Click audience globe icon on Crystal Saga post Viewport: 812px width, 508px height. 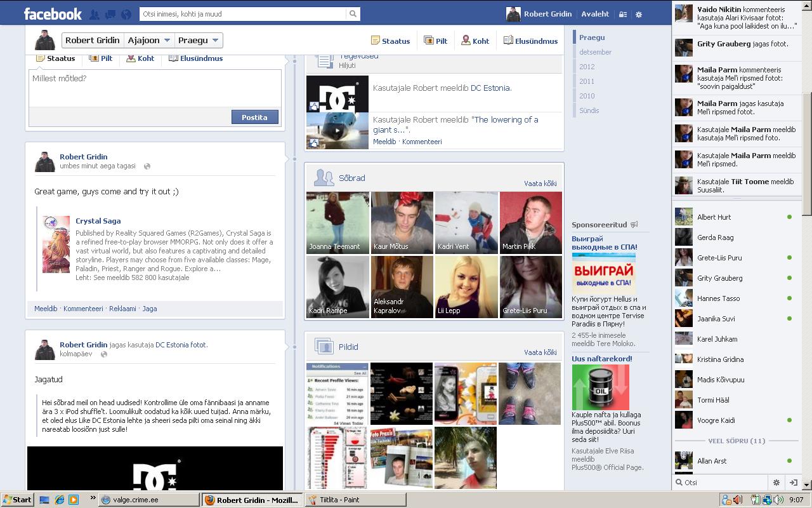click(147, 166)
